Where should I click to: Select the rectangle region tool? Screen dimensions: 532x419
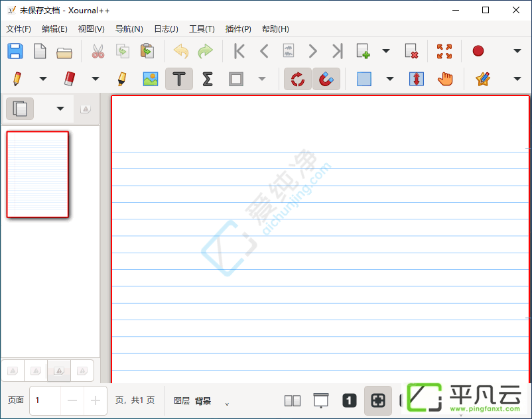click(364, 79)
